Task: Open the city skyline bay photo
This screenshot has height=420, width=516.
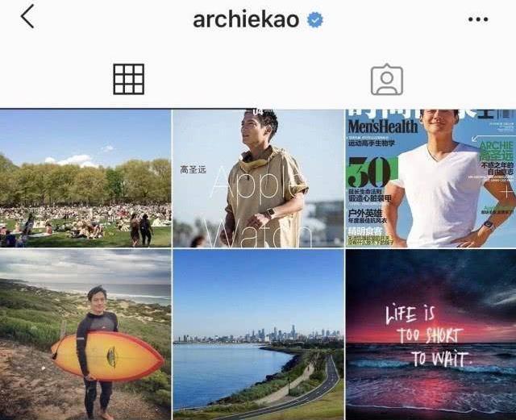Action: pos(258,335)
